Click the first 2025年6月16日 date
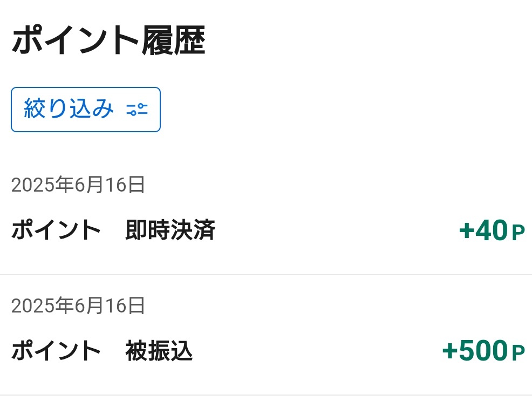532x401 pixels. pyautogui.click(x=78, y=185)
